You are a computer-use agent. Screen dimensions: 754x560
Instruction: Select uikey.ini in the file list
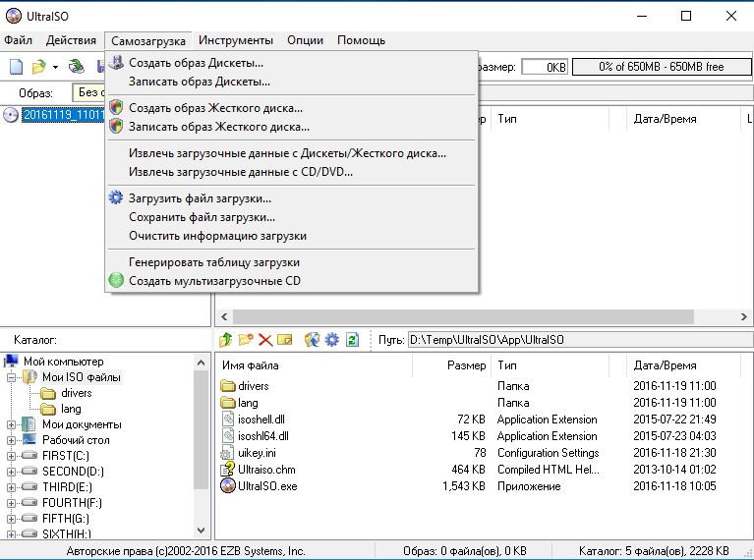coord(257,453)
